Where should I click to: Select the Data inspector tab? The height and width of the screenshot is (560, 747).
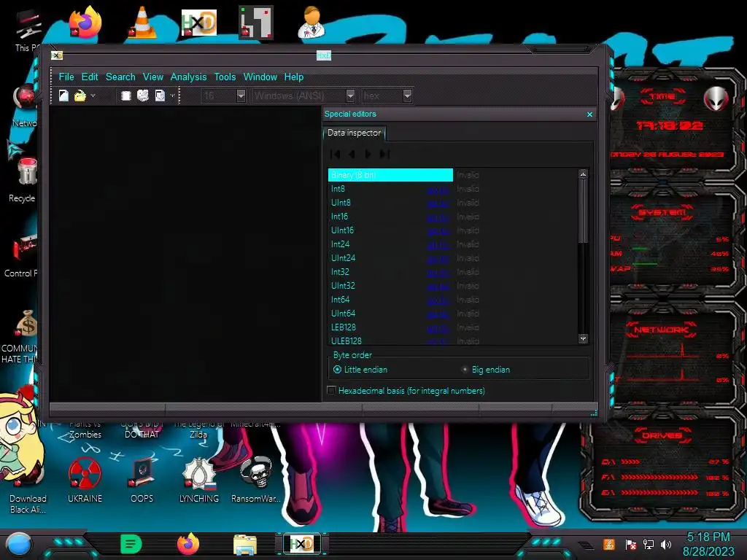coord(354,133)
